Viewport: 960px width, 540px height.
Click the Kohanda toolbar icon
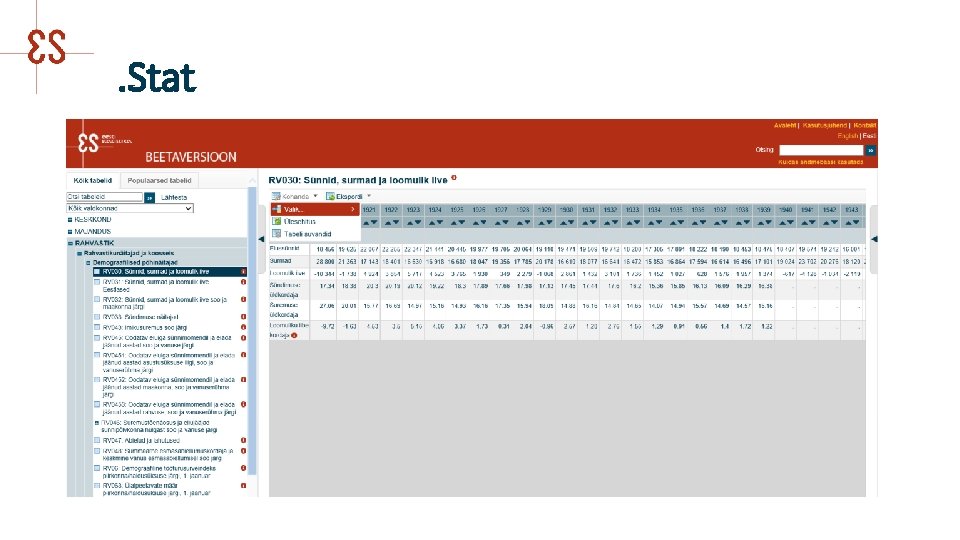(276, 197)
